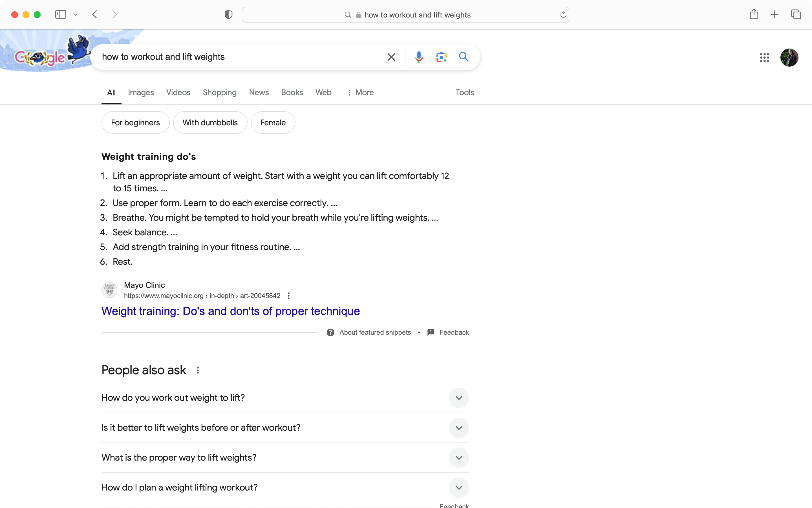Click the Google doodle logo
The image size is (812, 508).
45,54
